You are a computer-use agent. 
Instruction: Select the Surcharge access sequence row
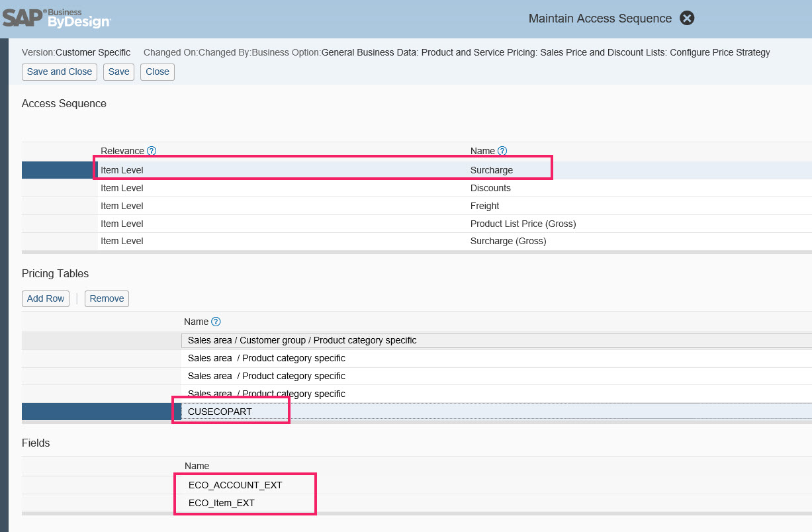(x=417, y=170)
